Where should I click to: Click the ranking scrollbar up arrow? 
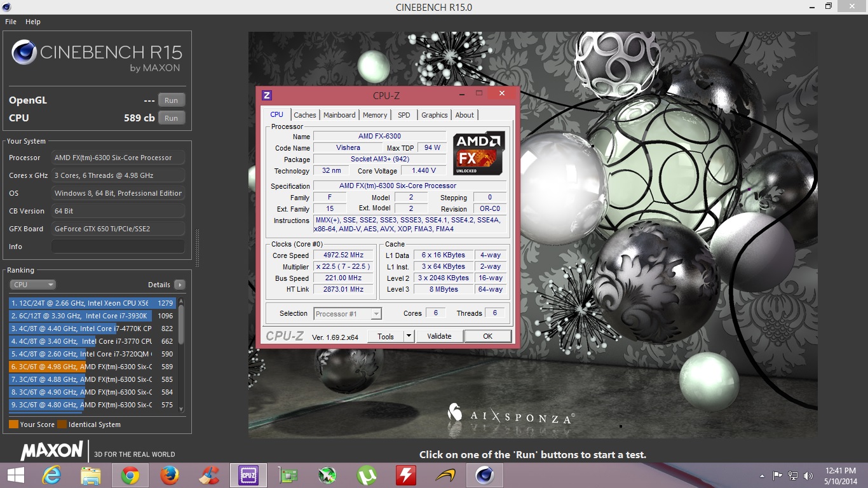(181, 301)
